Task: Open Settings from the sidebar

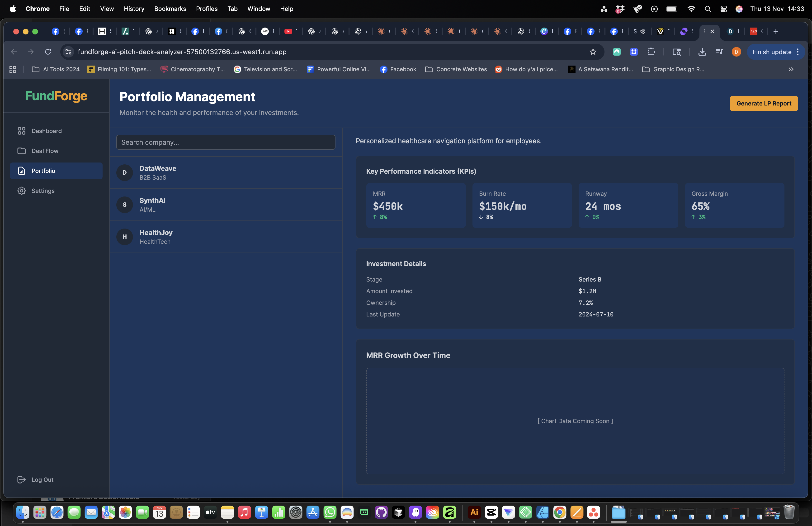Action: click(x=43, y=191)
